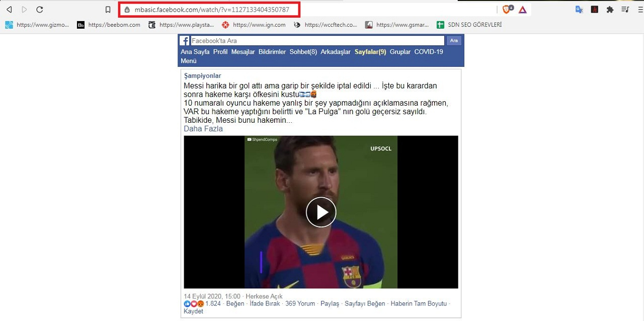Bookmark this page using the star icon
The height and width of the screenshot is (321, 644).
tap(107, 9)
